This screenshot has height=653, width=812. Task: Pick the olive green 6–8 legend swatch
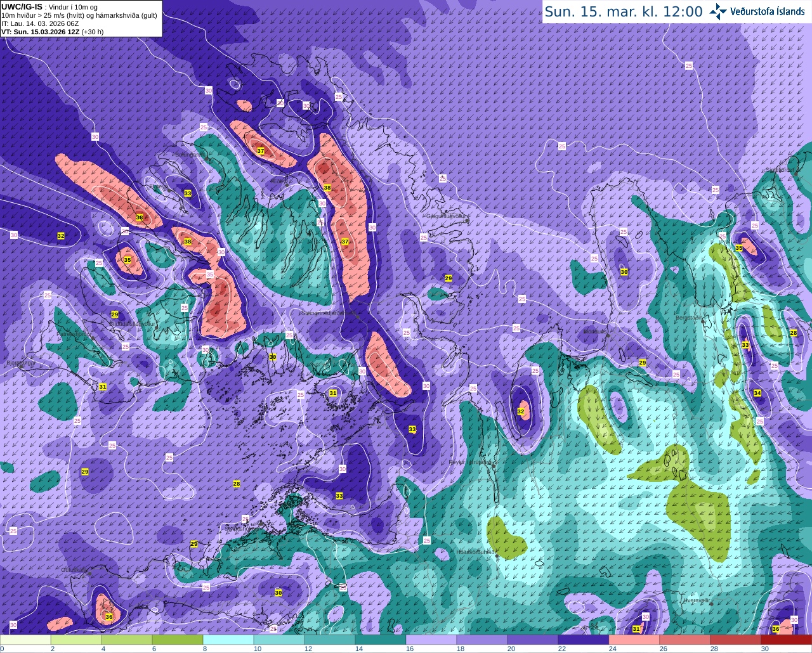pyautogui.click(x=178, y=640)
